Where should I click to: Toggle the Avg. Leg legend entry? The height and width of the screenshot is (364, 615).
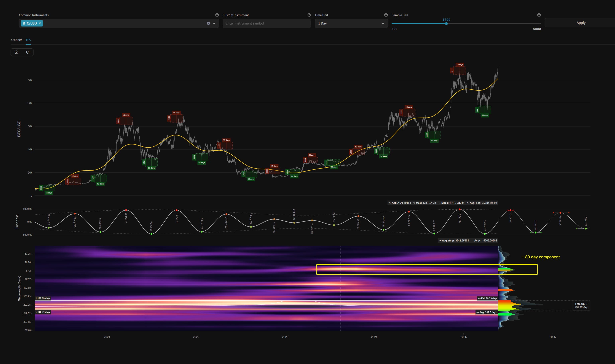(482, 203)
